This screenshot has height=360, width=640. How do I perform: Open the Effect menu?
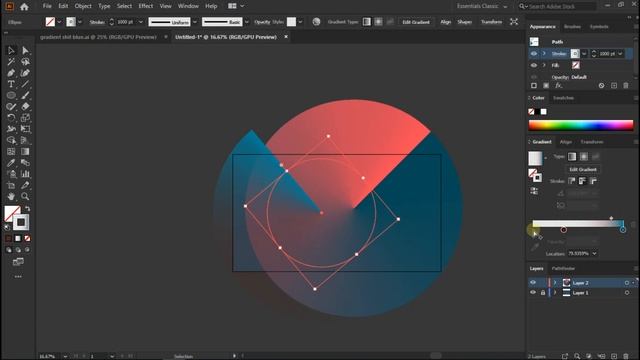coord(146,6)
